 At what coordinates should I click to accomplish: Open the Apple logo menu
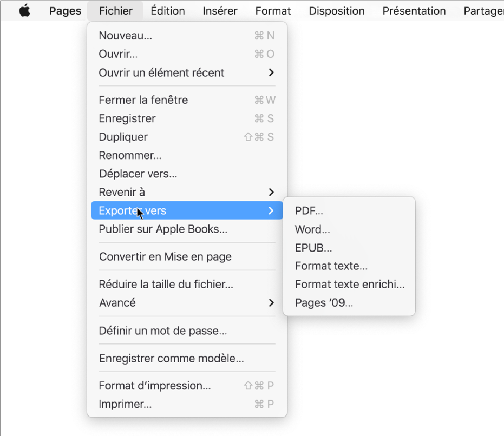(25, 11)
